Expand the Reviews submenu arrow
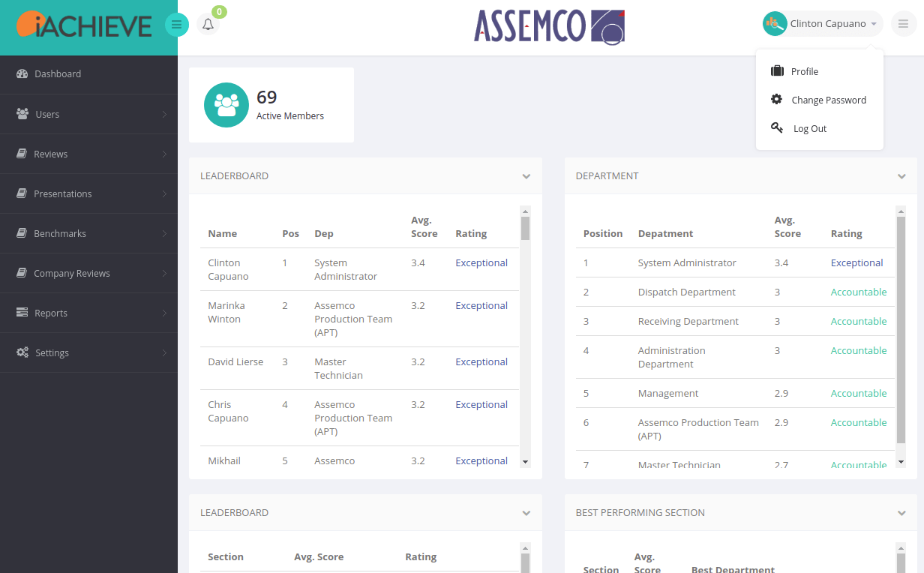 pyautogui.click(x=164, y=154)
